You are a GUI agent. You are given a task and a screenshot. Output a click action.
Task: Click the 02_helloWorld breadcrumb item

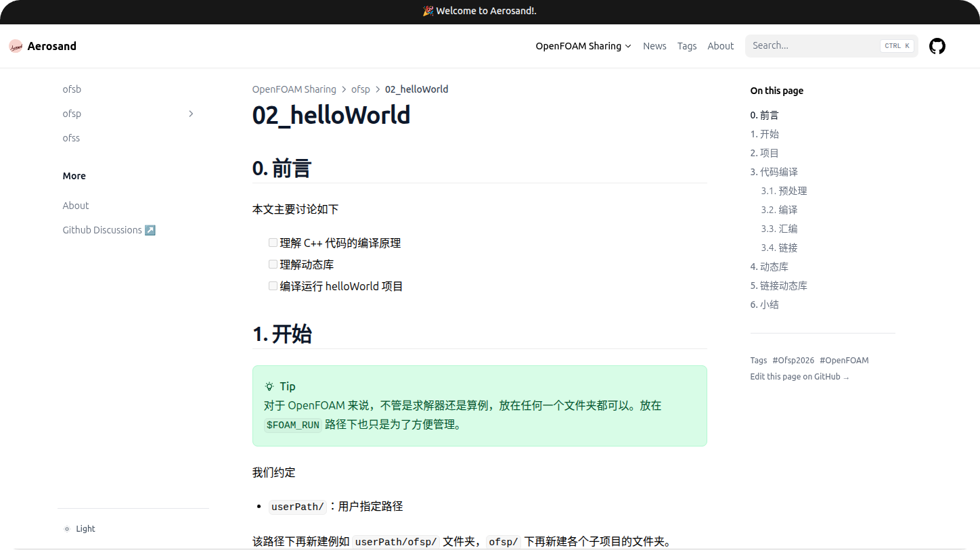416,89
